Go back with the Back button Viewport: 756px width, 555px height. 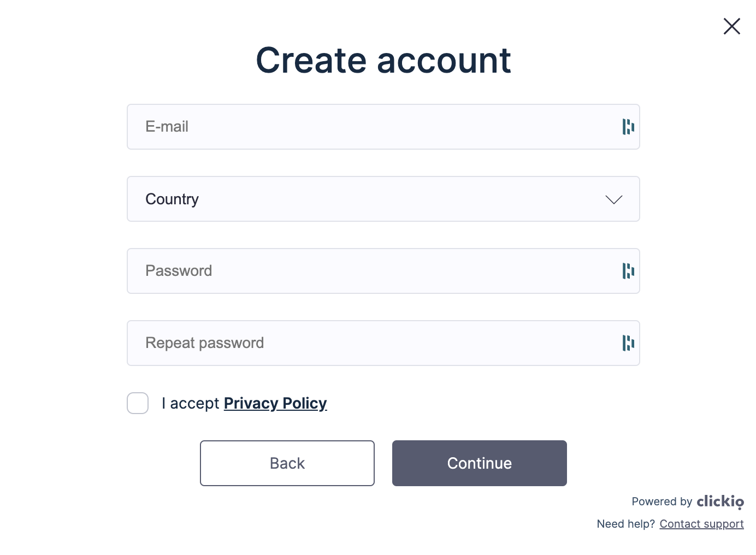pos(287,463)
